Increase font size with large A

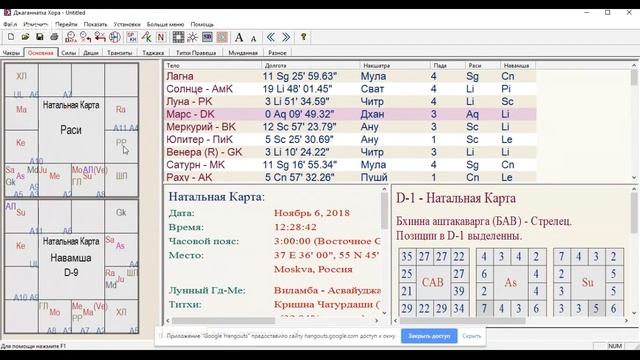pos(239,38)
